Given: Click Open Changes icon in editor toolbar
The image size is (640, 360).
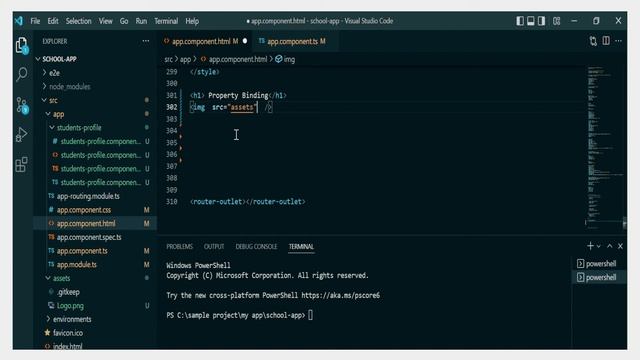Looking at the screenshot, I should pos(593,41).
